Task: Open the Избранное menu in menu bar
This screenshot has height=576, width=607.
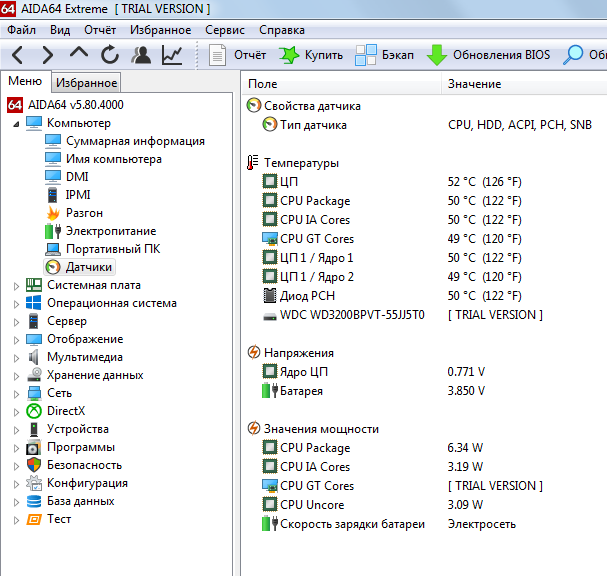Action: pyautogui.click(x=160, y=30)
